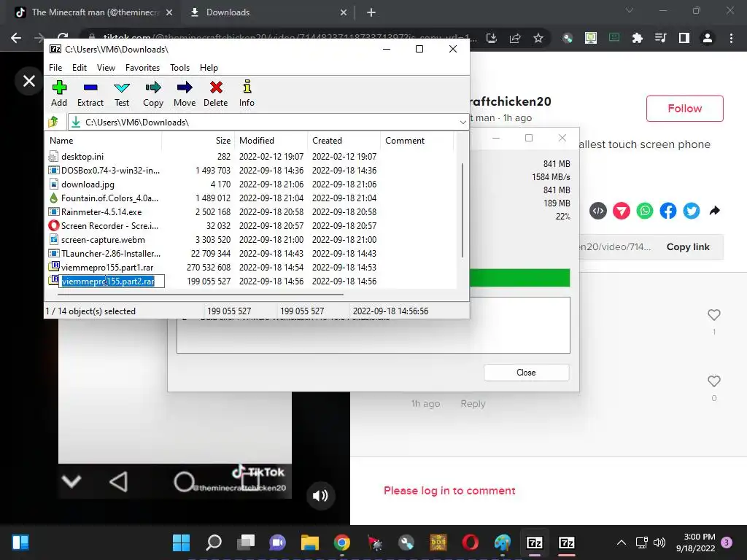
Task: Click the horizontal scrollbar under the file list
Action: [200, 295]
